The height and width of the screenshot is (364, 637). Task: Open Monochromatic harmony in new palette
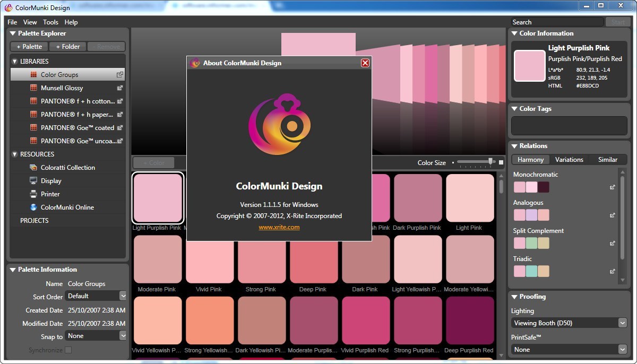[x=612, y=187]
